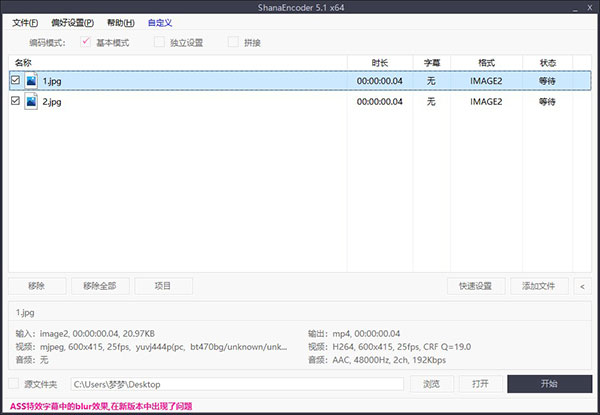Click the 打开 button
The image size is (600, 415).
point(481,384)
